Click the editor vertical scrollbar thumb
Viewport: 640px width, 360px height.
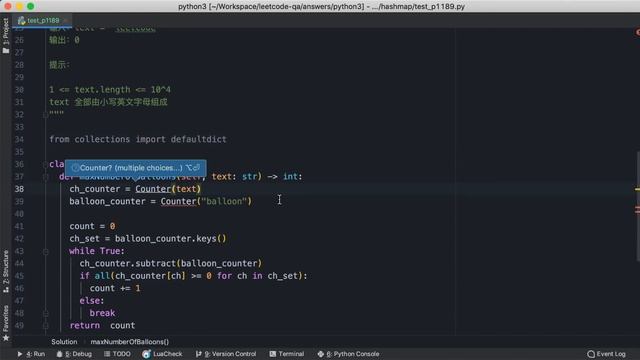pyautogui.click(x=638, y=206)
